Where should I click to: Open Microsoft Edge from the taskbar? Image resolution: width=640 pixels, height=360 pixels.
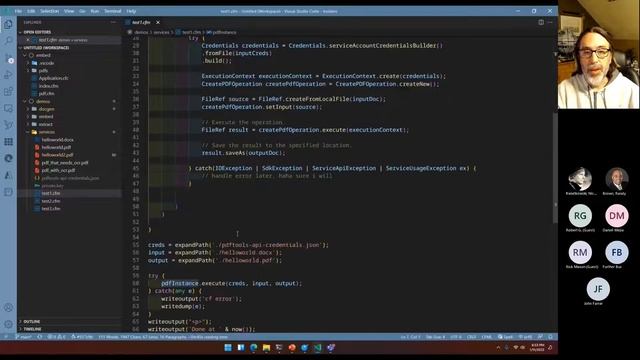click(x=253, y=348)
